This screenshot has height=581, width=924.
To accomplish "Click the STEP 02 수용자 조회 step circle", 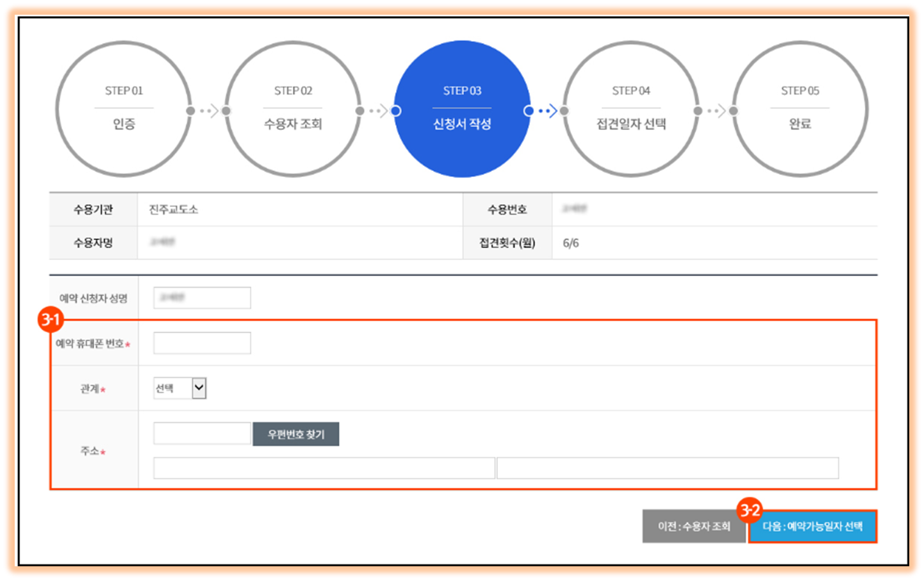I will click(x=293, y=109).
